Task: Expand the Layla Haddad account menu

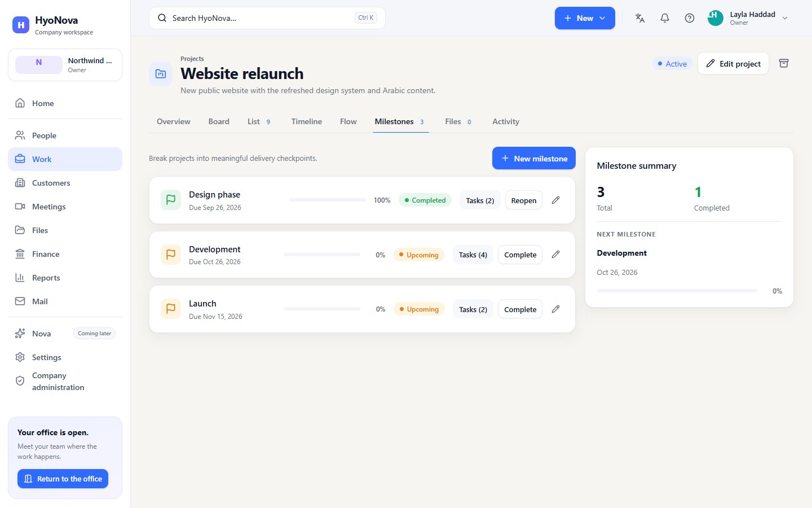Action: click(748, 18)
